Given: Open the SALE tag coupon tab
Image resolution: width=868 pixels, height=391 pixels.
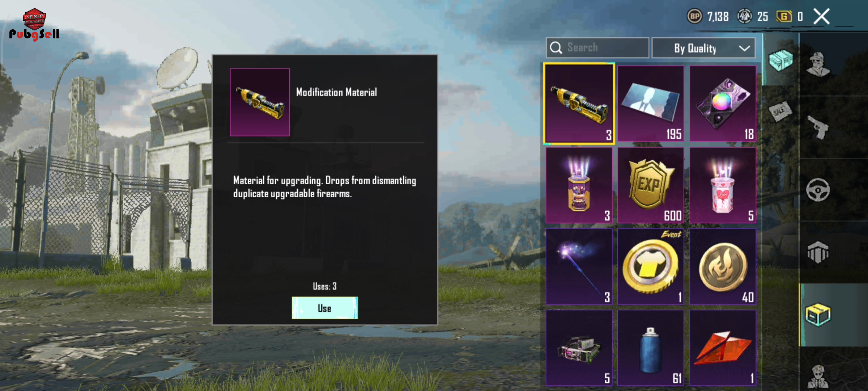Looking at the screenshot, I should (x=780, y=111).
